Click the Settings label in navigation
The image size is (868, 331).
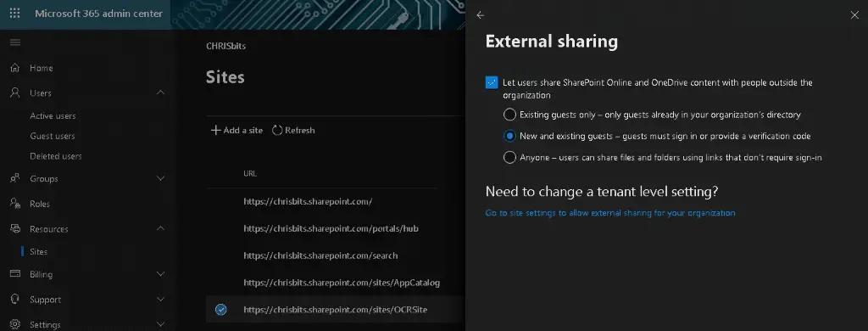(46, 325)
